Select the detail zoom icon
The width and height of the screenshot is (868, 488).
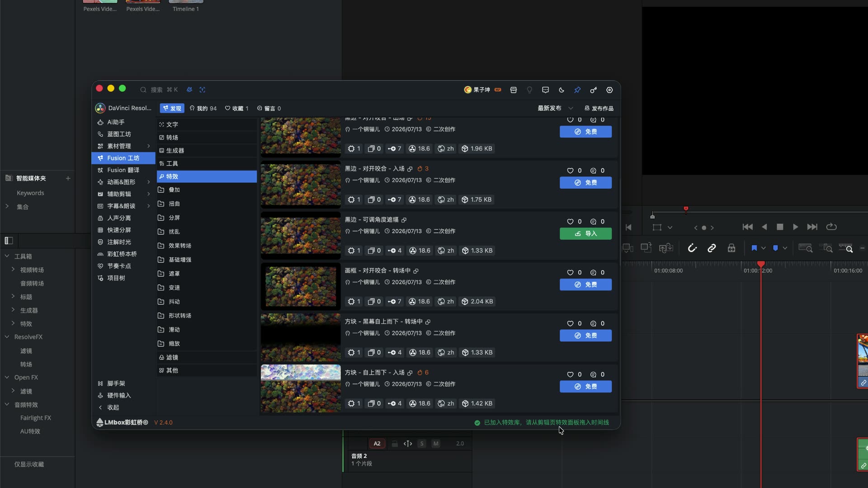(x=827, y=248)
